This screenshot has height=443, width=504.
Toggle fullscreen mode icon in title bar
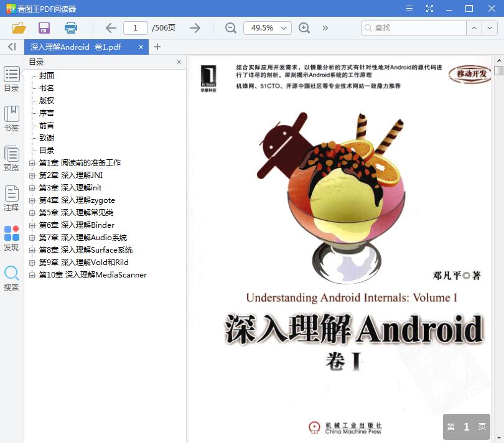click(x=429, y=8)
